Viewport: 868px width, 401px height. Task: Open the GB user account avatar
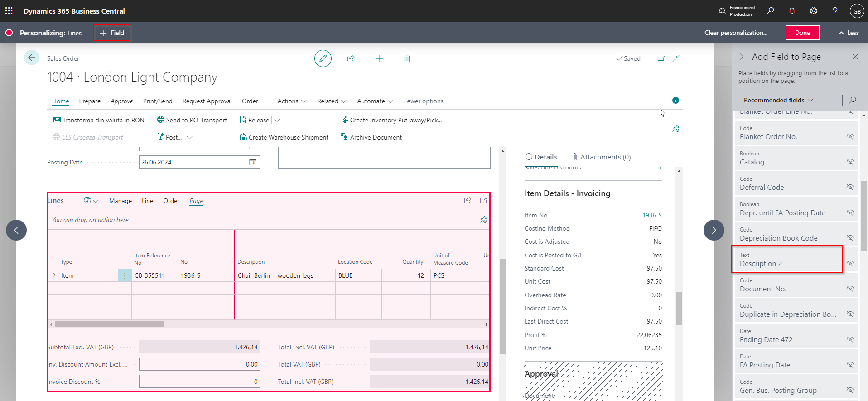[857, 11]
